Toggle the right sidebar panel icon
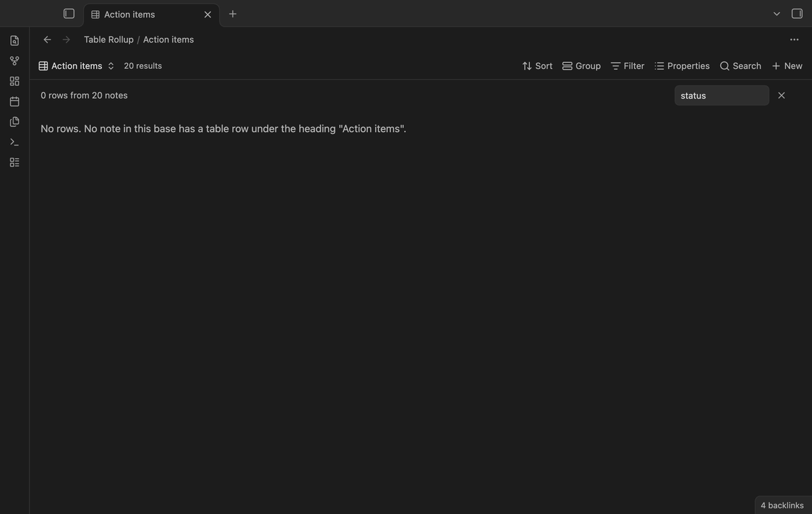 (797, 14)
